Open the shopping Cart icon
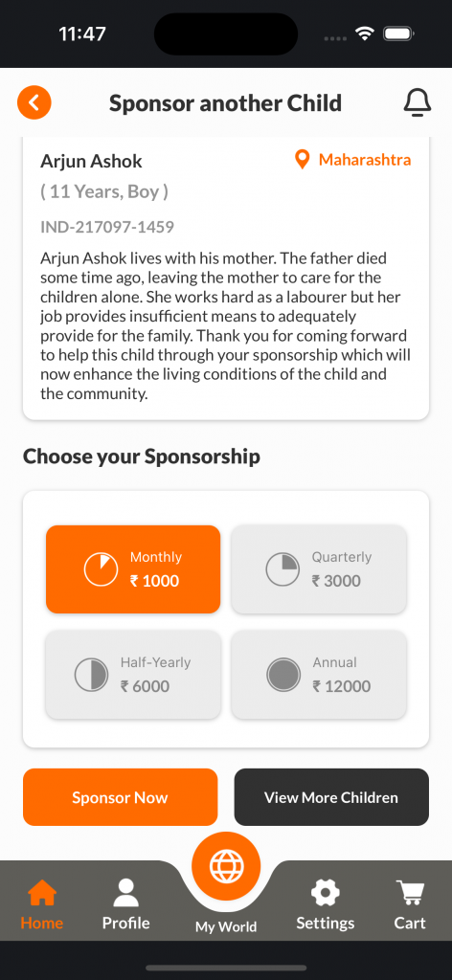 [410, 893]
